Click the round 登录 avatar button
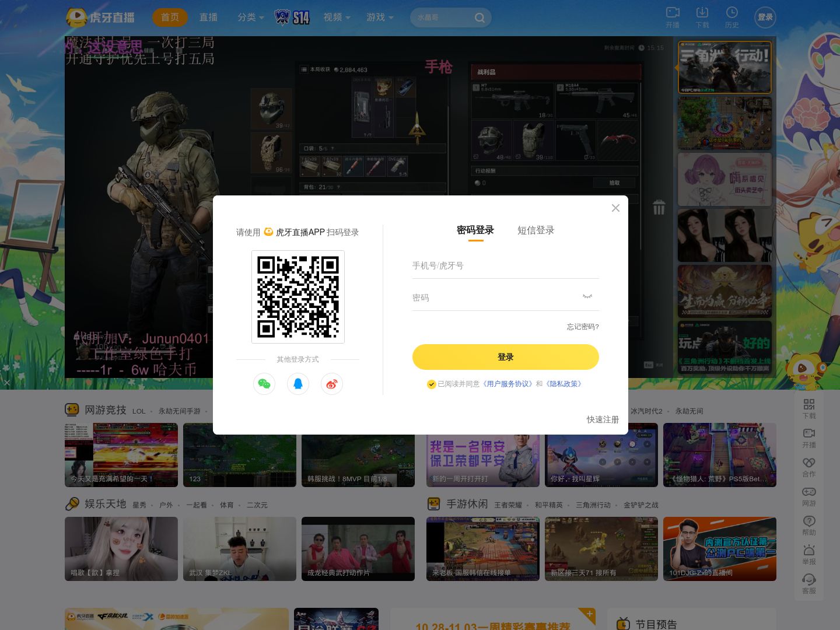The height and width of the screenshot is (630, 840). 765,17
